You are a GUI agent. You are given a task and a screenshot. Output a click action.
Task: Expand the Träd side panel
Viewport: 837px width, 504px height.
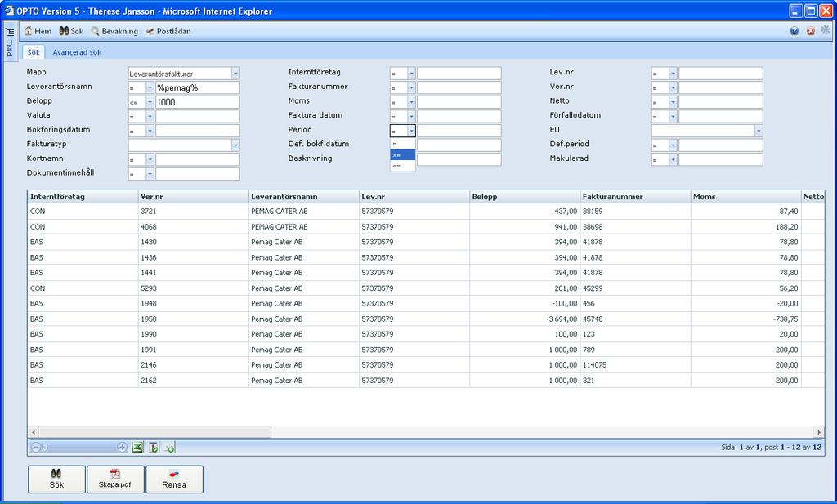click(10, 42)
